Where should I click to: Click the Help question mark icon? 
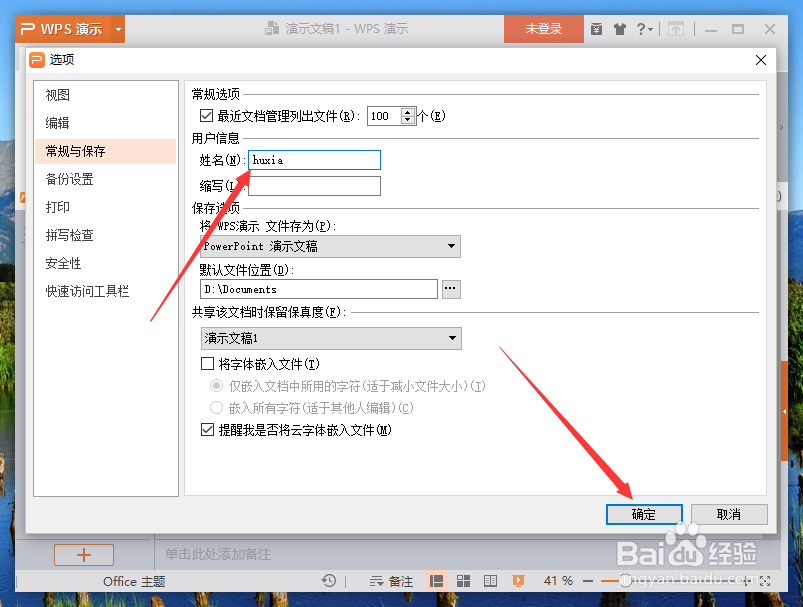coord(643,29)
